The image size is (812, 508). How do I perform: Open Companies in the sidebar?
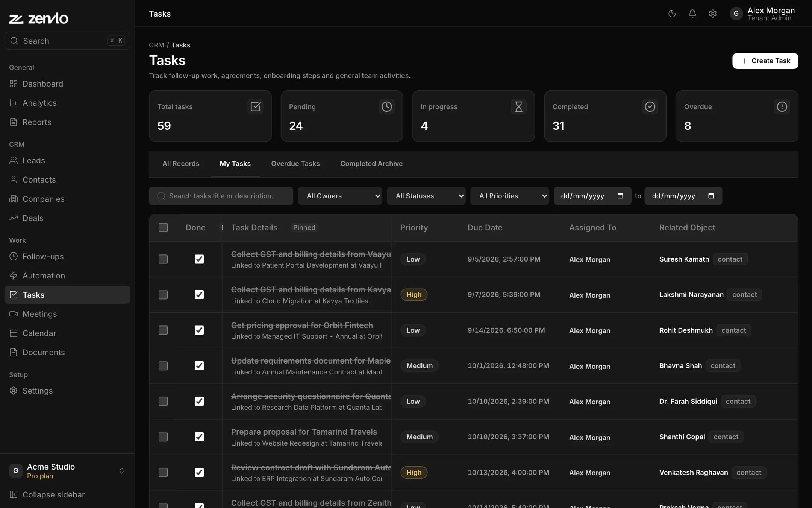coord(67,199)
